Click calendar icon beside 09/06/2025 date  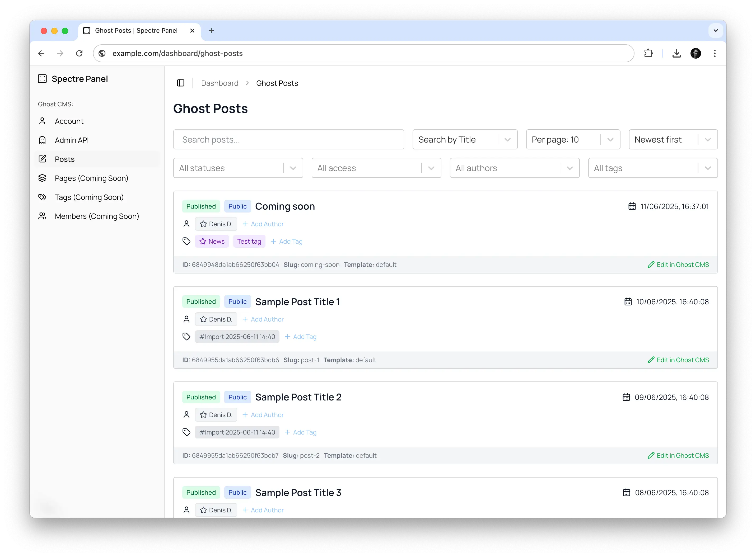[x=626, y=398]
